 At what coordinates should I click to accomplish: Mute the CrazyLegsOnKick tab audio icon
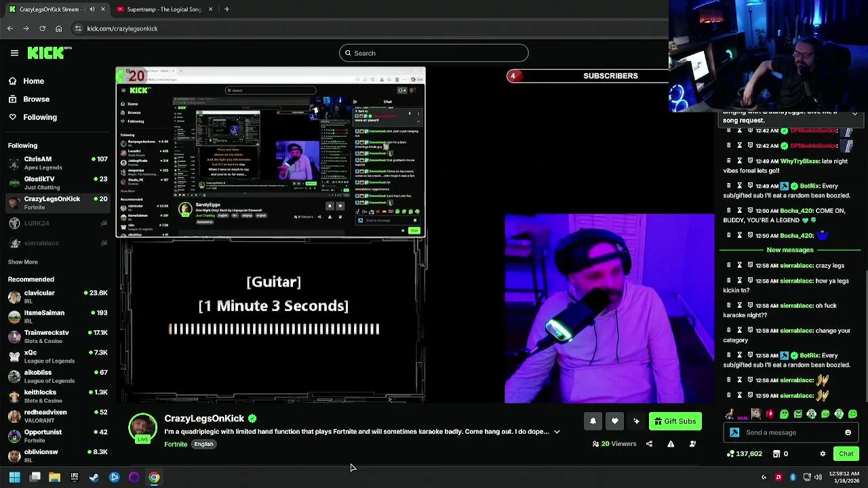tap(91, 9)
